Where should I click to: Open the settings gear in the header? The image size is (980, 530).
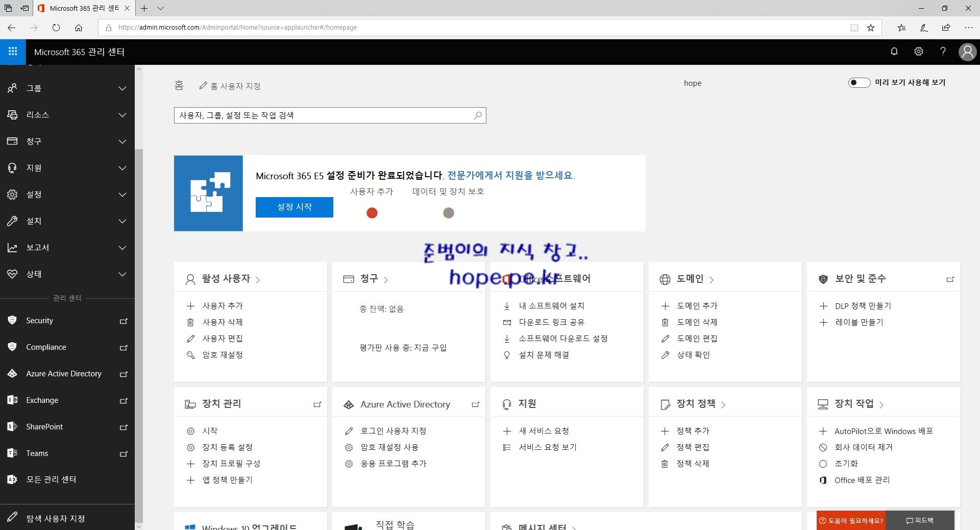coord(919,52)
